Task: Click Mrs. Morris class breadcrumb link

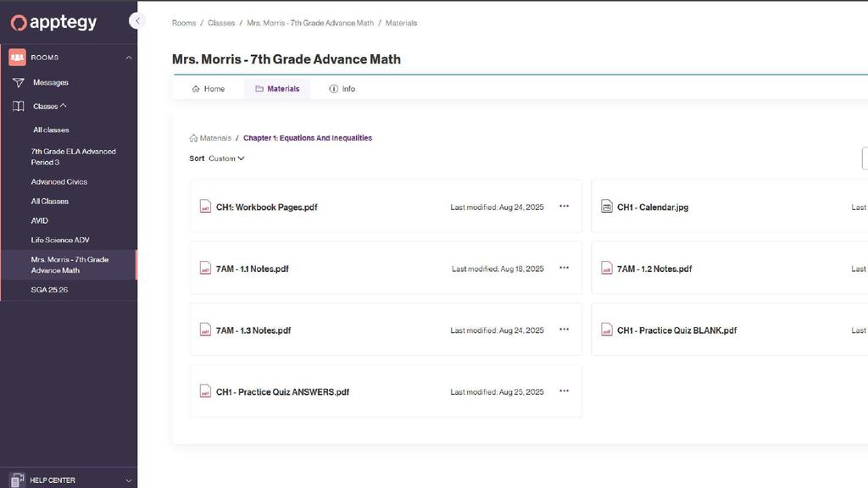Action: click(310, 23)
